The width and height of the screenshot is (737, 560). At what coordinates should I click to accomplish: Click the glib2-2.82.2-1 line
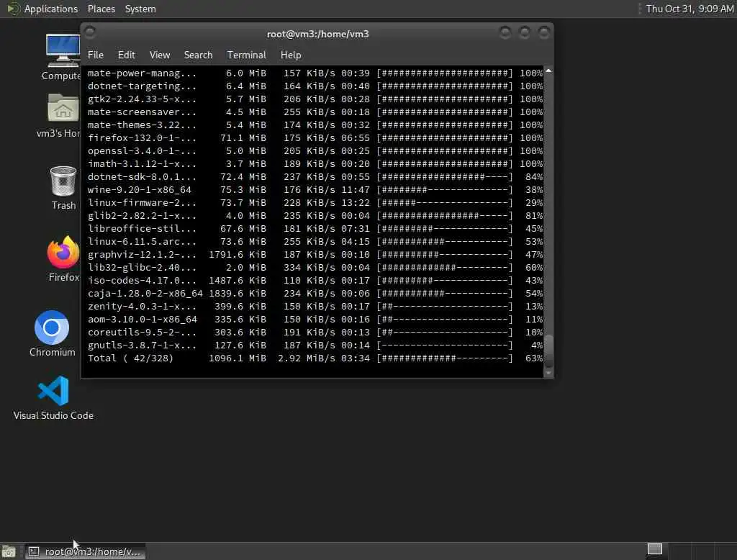click(x=315, y=216)
